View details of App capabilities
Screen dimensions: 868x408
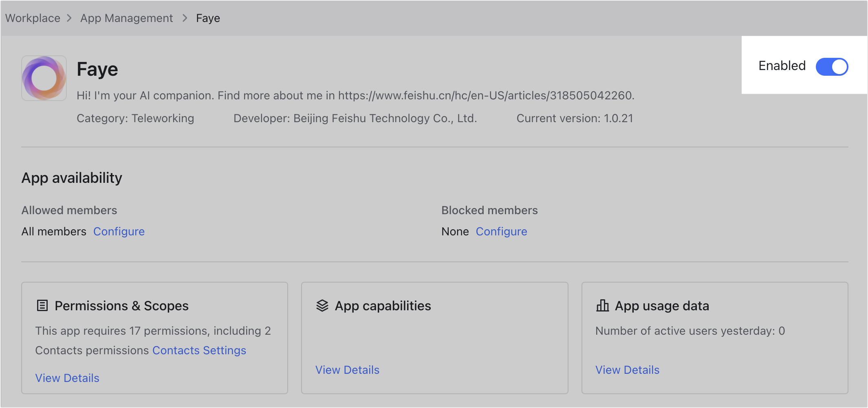[x=347, y=370]
